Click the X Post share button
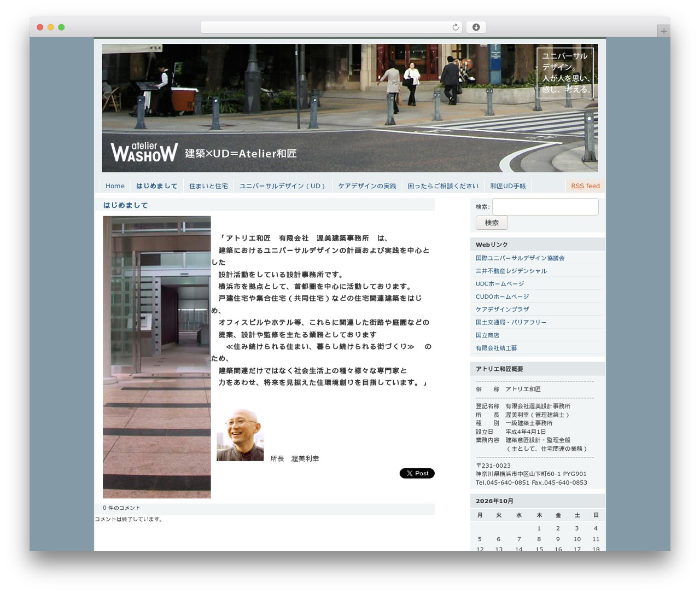This screenshot has height=593, width=700. (x=417, y=473)
